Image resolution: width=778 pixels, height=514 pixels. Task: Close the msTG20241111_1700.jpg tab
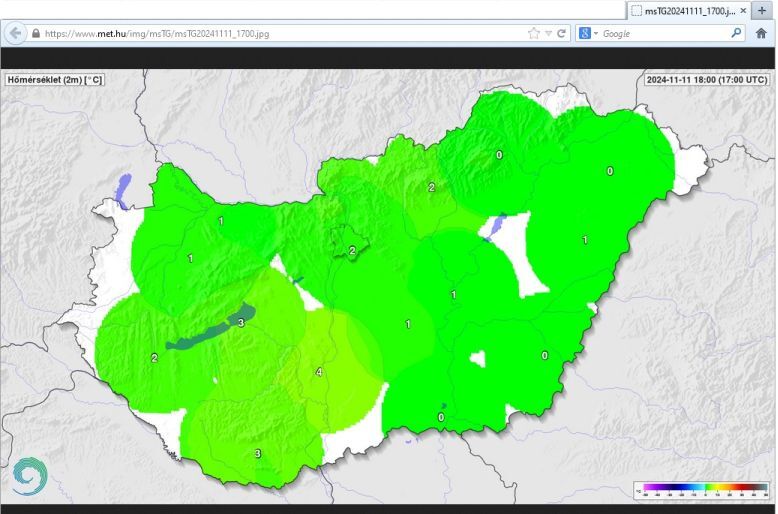(x=743, y=10)
